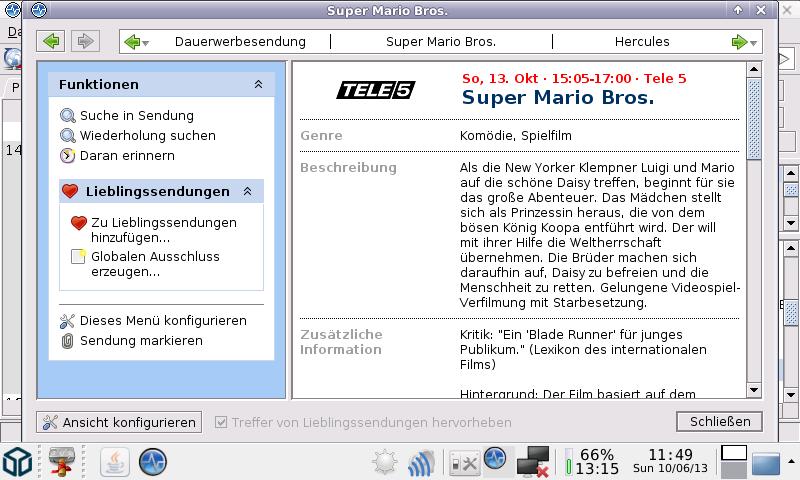This screenshot has height=480, width=800.
Task: Click the grey forward arrow button
Action: pos(84,41)
